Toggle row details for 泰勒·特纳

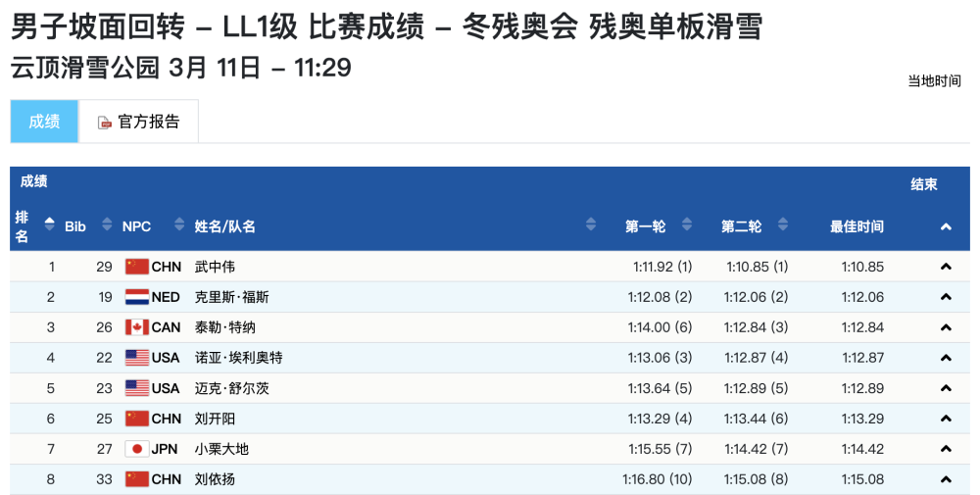[x=946, y=327]
